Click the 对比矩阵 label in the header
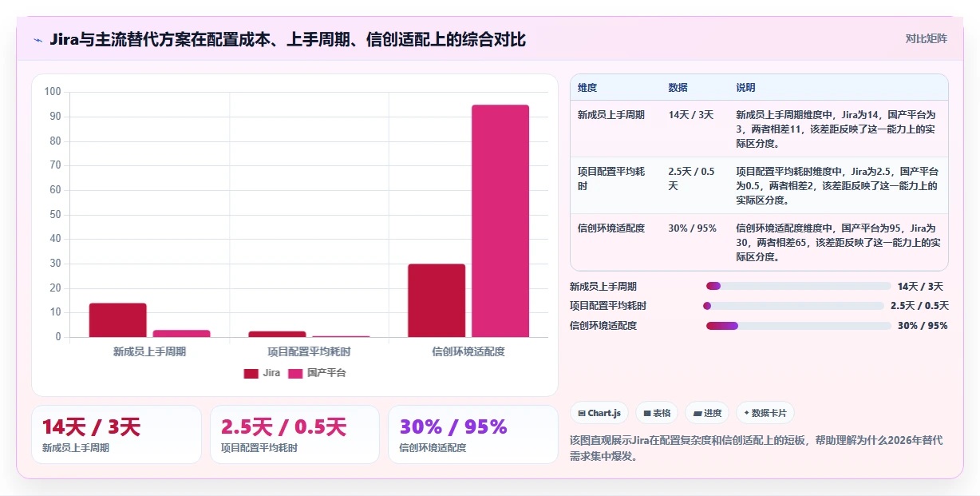Screen dimensions: 980x496 [927, 38]
